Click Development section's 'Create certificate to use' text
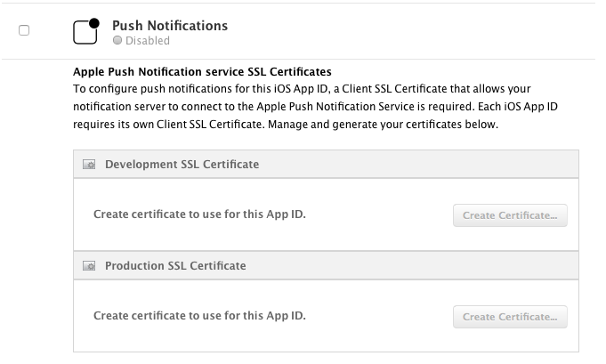Image resolution: width=606 pixels, height=364 pixels. [199, 214]
